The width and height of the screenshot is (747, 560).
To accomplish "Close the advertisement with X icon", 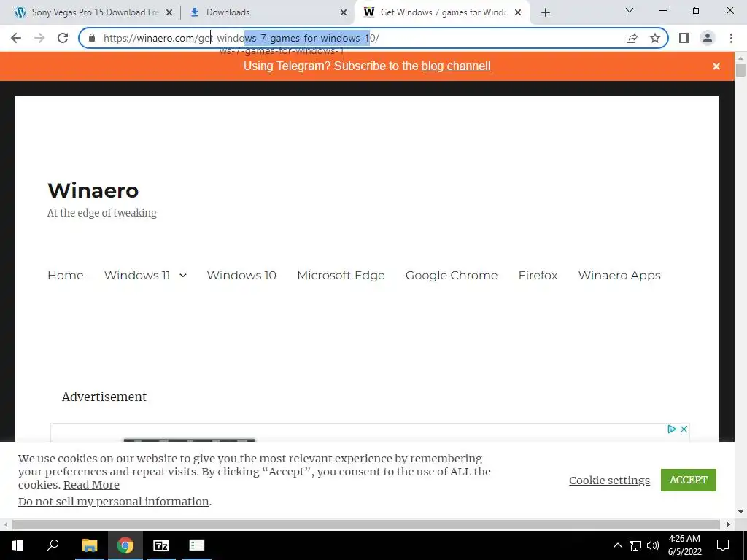I will point(684,429).
